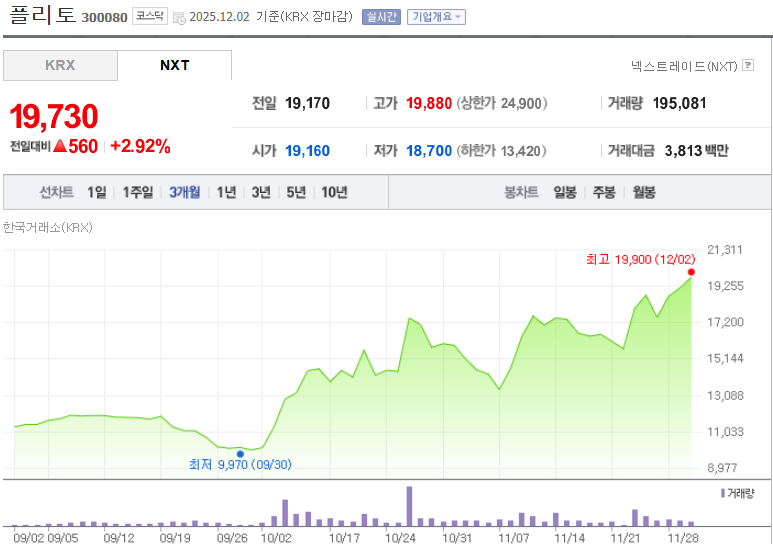The width and height of the screenshot is (773, 544).
Task: Select the 5년 chart period
Action: 296,192
